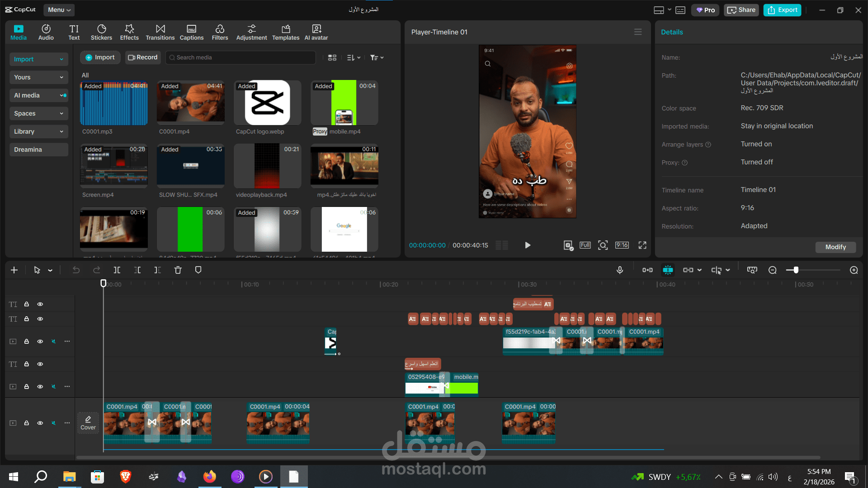The width and height of the screenshot is (868, 488).
Task: Expand the Library section in sidebar
Action: click(38, 131)
